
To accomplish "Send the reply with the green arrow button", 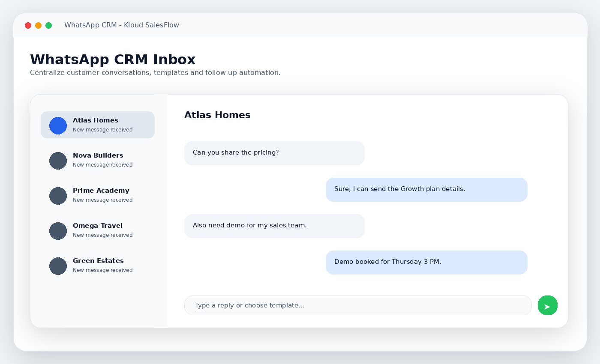I will coord(548,305).
